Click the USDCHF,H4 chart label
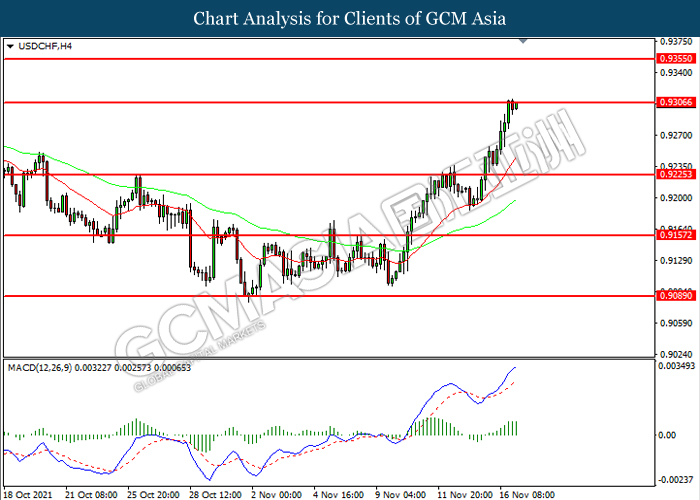Screen dimensions: 700x500 (45, 46)
